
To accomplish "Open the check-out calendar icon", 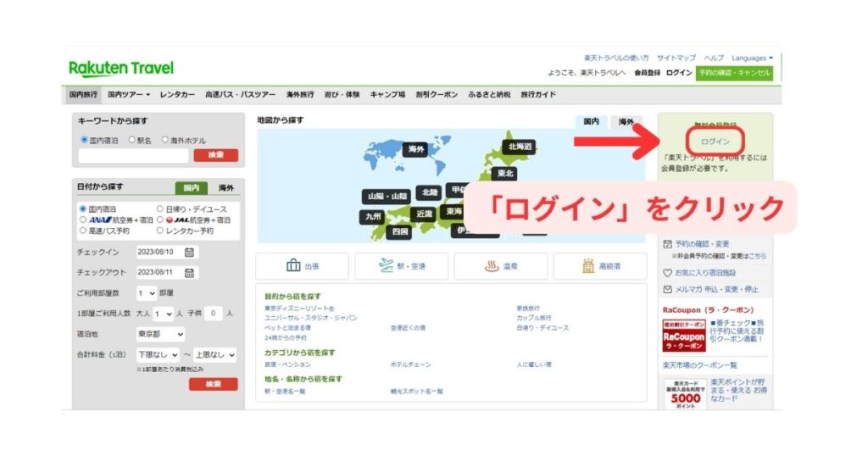I will [189, 273].
